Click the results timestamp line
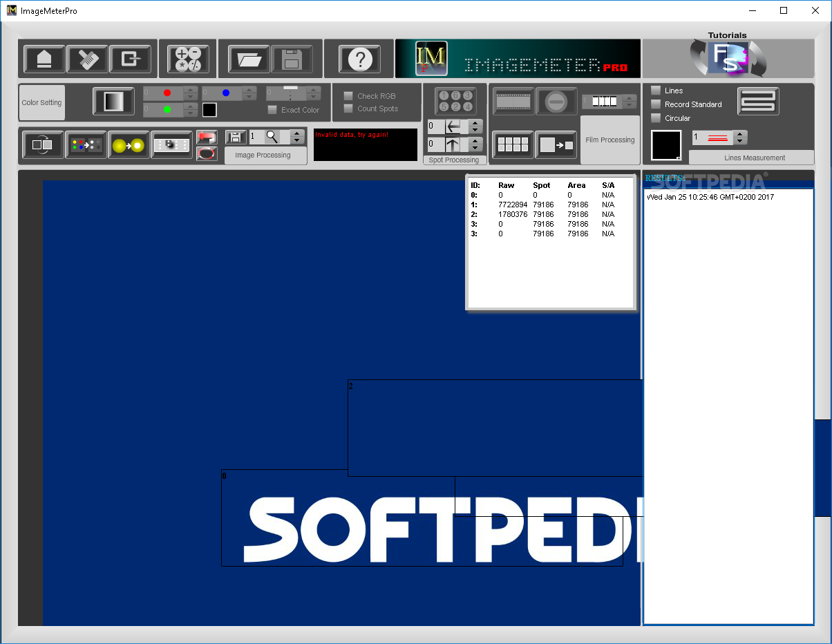 pos(710,197)
